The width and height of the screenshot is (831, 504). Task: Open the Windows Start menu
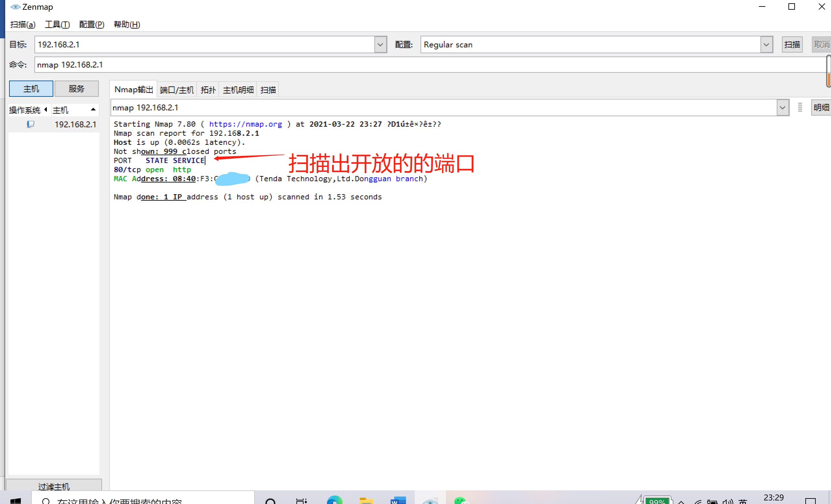pyautogui.click(x=15, y=501)
